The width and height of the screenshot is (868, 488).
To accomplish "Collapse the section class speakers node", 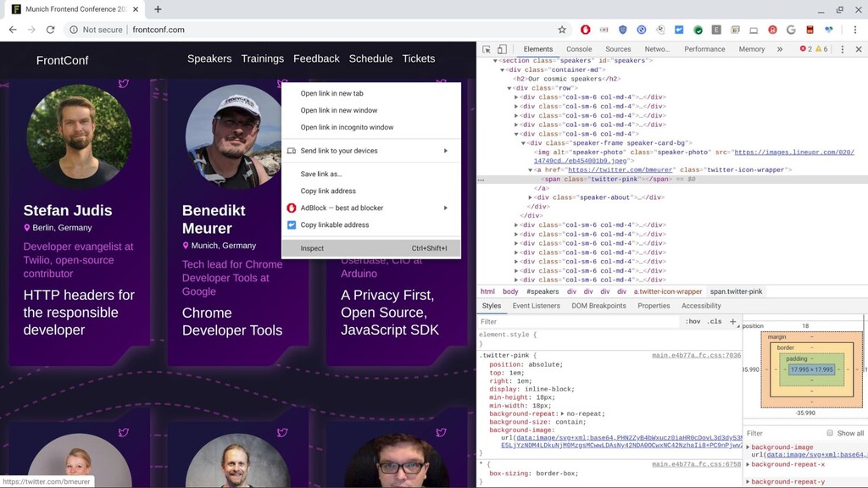I will [495, 61].
